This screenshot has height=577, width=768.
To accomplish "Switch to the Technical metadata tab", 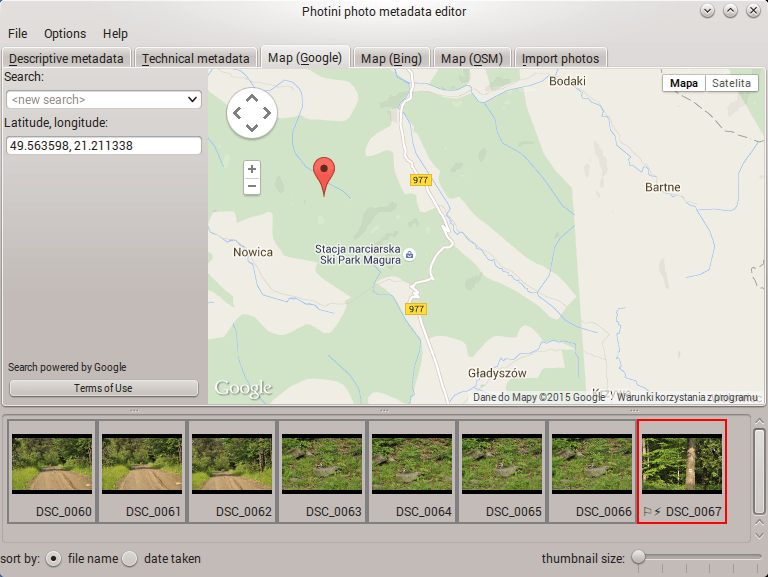I will (x=195, y=58).
